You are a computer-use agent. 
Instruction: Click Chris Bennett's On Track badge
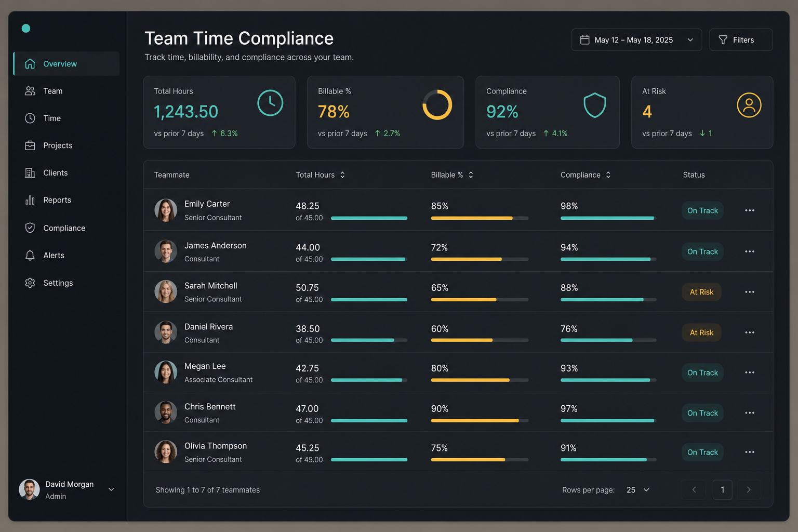702,413
